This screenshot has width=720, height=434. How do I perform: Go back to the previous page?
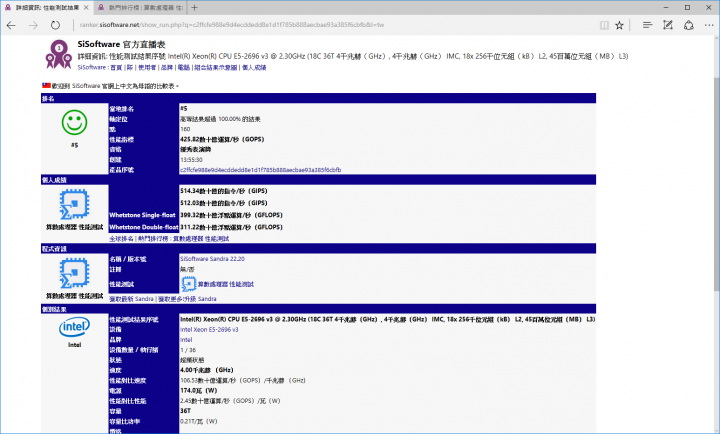[11, 25]
